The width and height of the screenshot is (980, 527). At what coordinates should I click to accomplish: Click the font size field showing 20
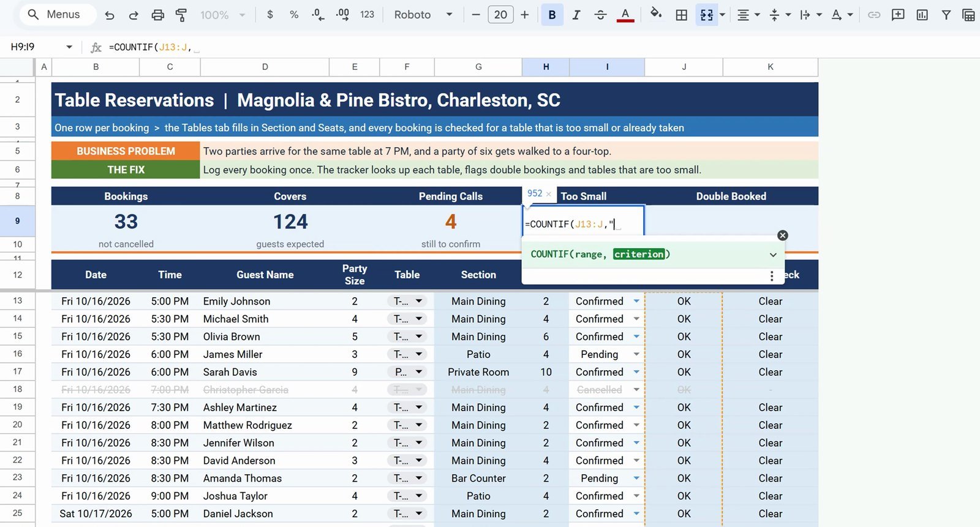coord(500,15)
